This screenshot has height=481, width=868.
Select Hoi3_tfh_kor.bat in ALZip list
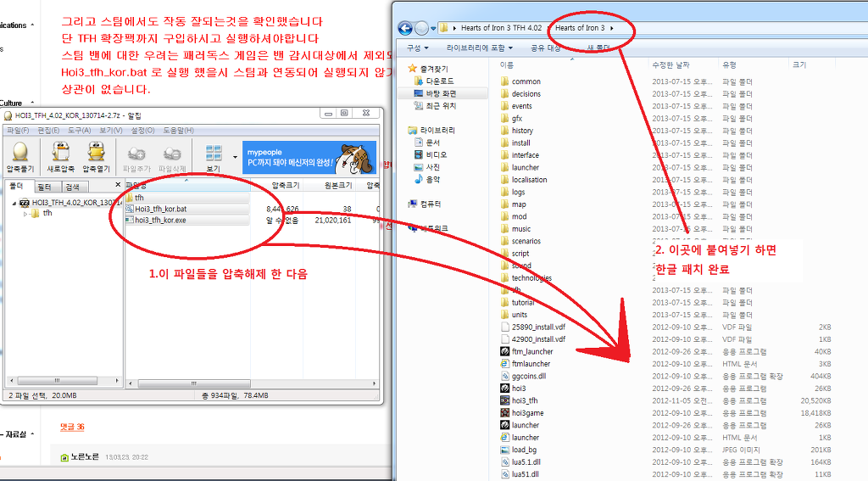click(x=156, y=209)
